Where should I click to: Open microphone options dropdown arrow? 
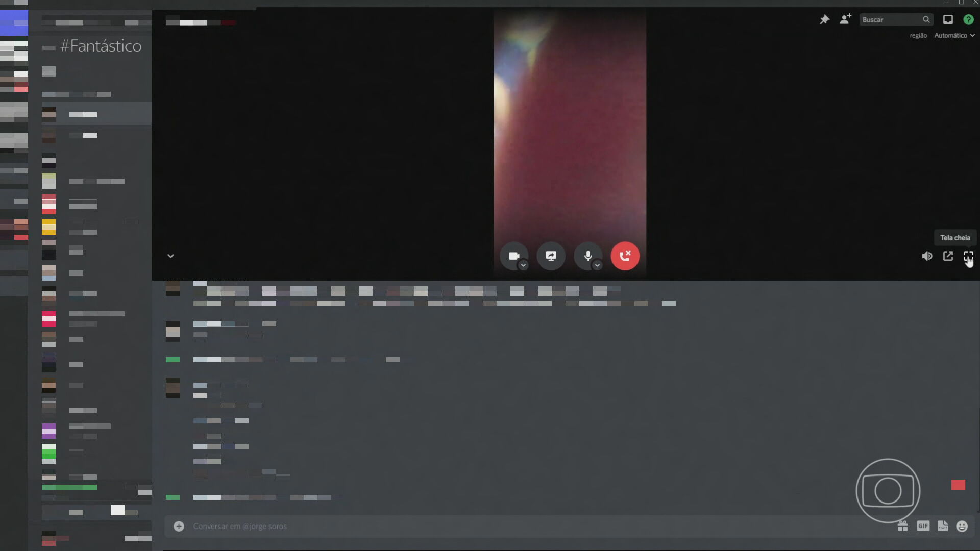pos(597,265)
